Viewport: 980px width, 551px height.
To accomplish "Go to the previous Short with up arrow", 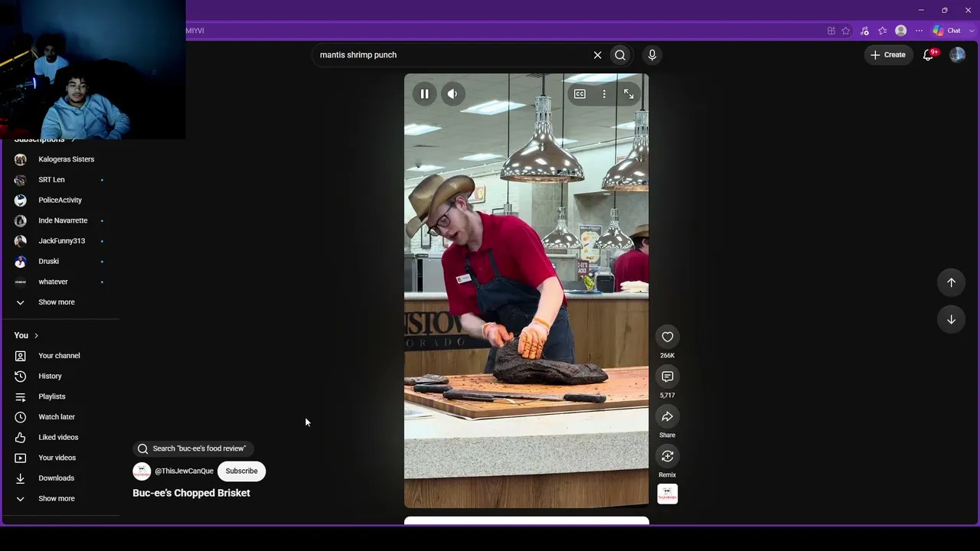I will point(951,282).
